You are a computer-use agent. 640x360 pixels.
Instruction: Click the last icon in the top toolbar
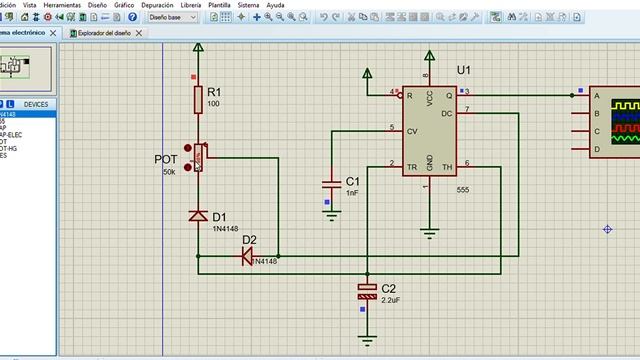577,17
